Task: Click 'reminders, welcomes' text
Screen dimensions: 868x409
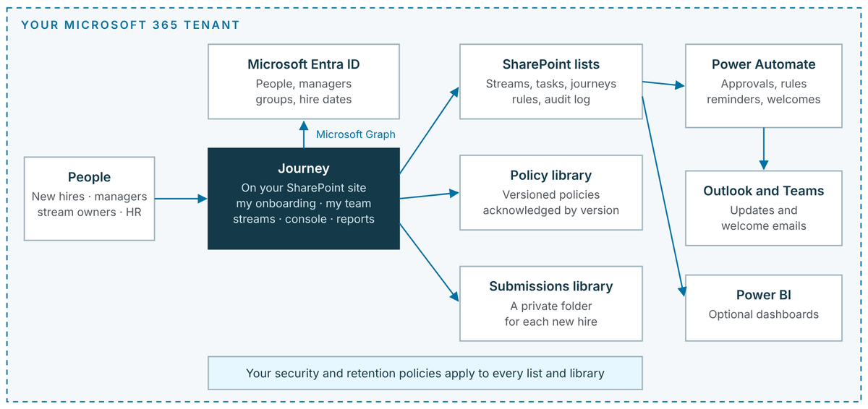Action: tap(764, 100)
